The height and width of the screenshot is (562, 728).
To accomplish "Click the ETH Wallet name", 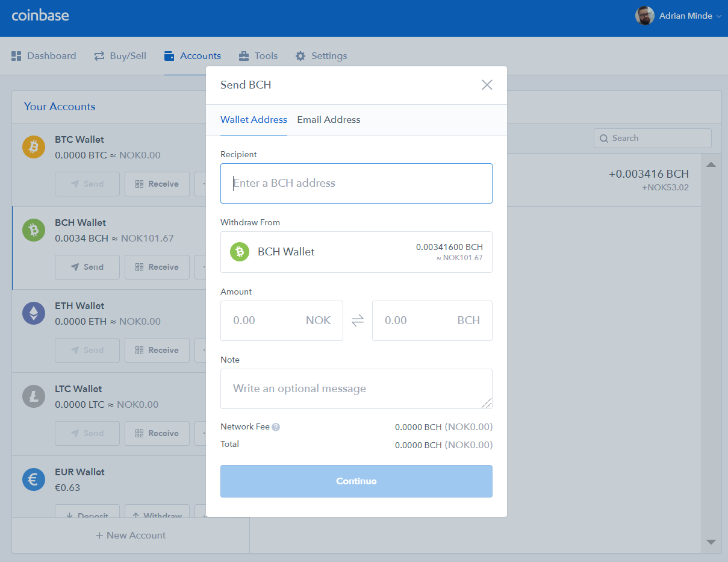I will (79, 305).
